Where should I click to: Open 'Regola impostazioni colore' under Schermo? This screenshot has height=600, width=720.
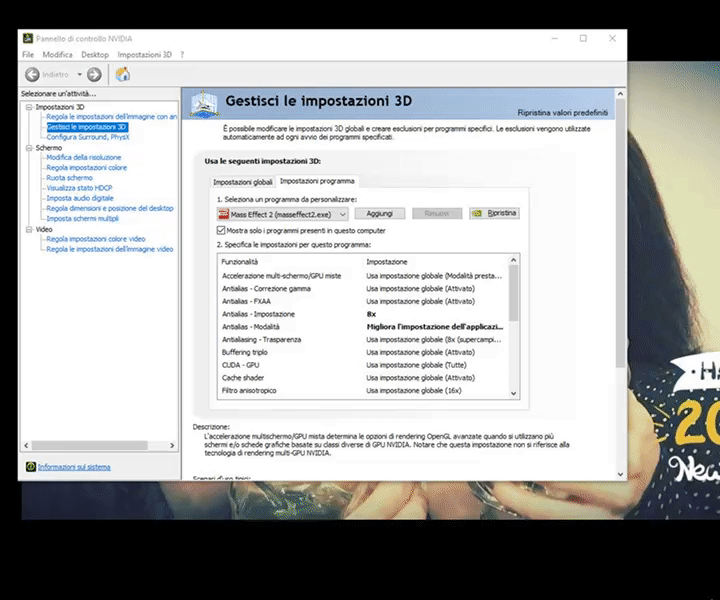[x=86, y=168]
